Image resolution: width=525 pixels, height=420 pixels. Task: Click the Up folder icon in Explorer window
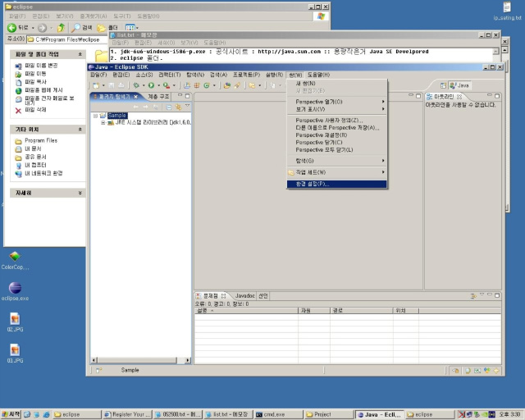(x=61, y=28)
